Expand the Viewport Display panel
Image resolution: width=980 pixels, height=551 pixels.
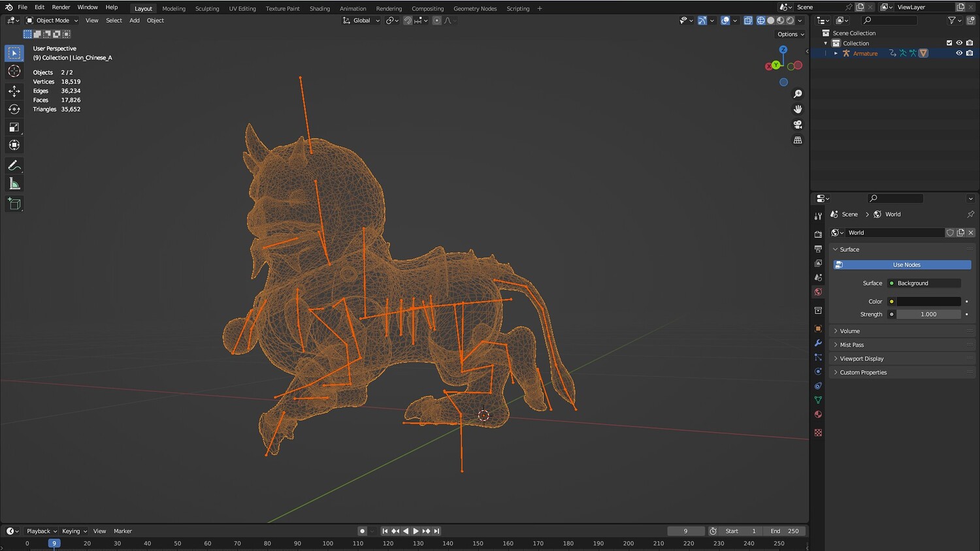902,358
